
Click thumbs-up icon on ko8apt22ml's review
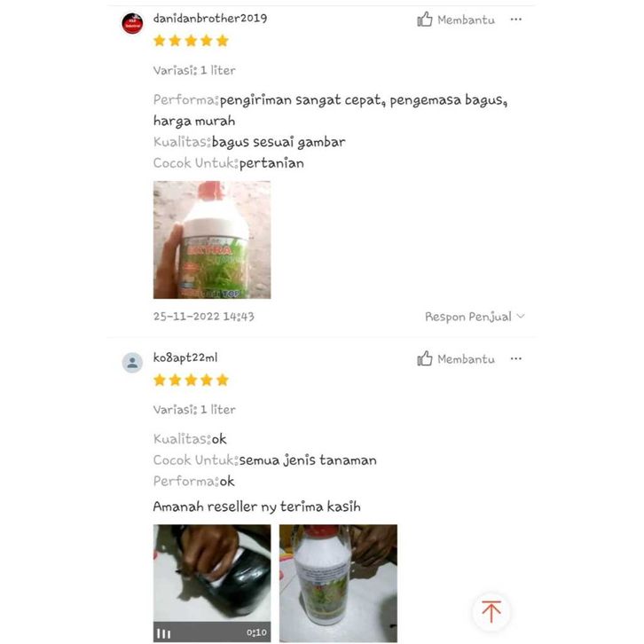[425, 358]
